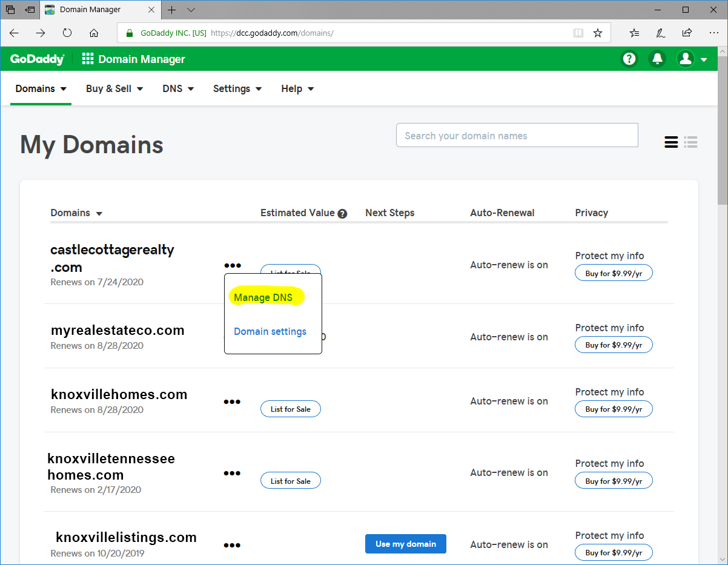Click Renews on 8/28/2020 under myrealestateco.com
Image resolution: width=728 pixels, height=565 pixels.
(97, 346)
